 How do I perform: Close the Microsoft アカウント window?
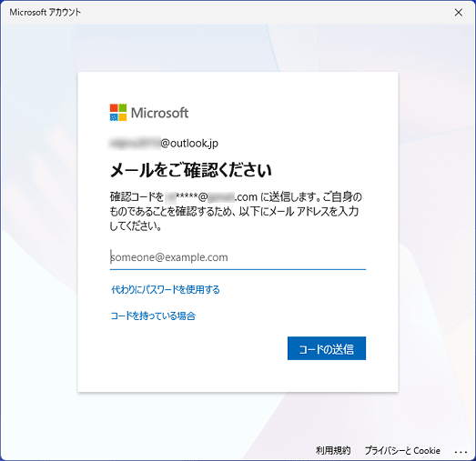[459, 13]
